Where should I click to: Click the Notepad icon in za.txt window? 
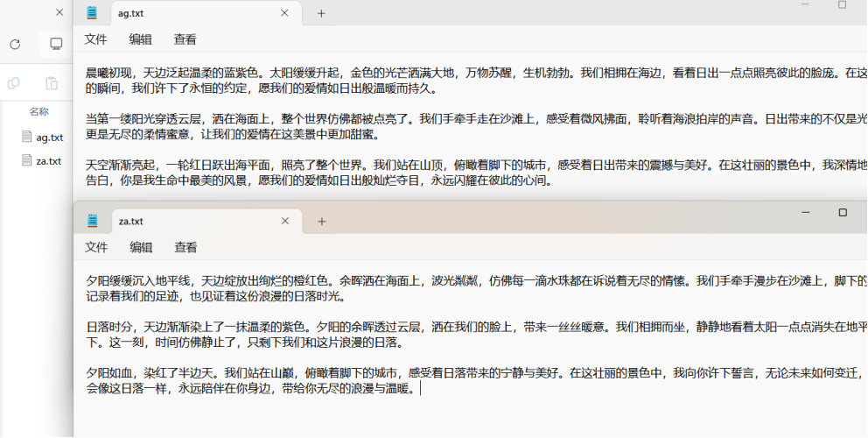point(93,221)
